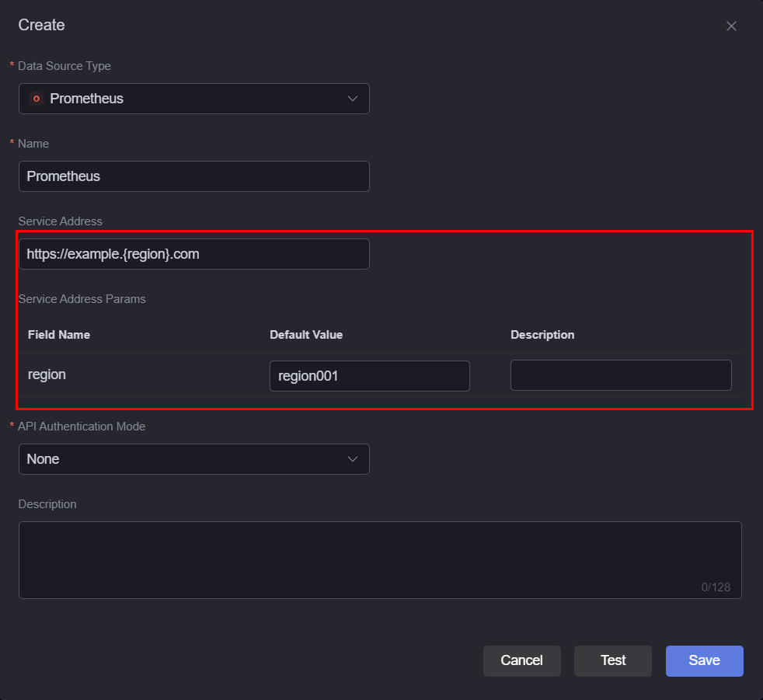Click the empty Description cell for region
Screen dimensions: 763x700
621,375
